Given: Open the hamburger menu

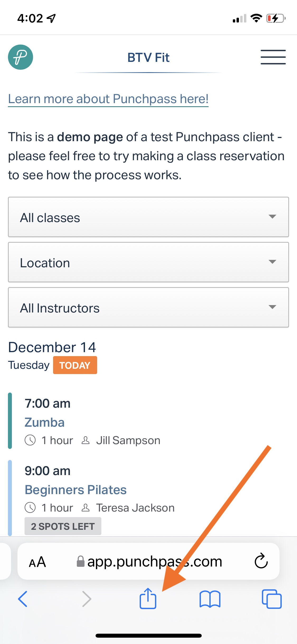Looking at the screenshot, I should pos(273,57).
